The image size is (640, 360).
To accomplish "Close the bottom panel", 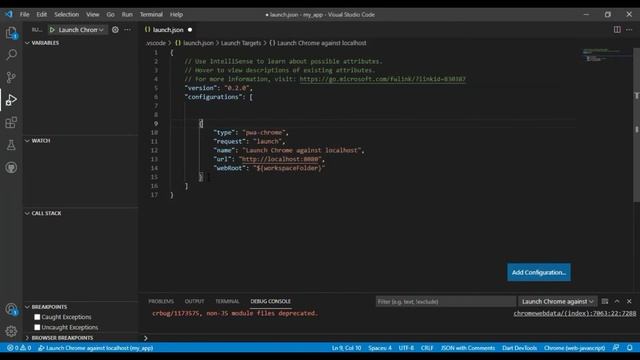I will point(629,301).
